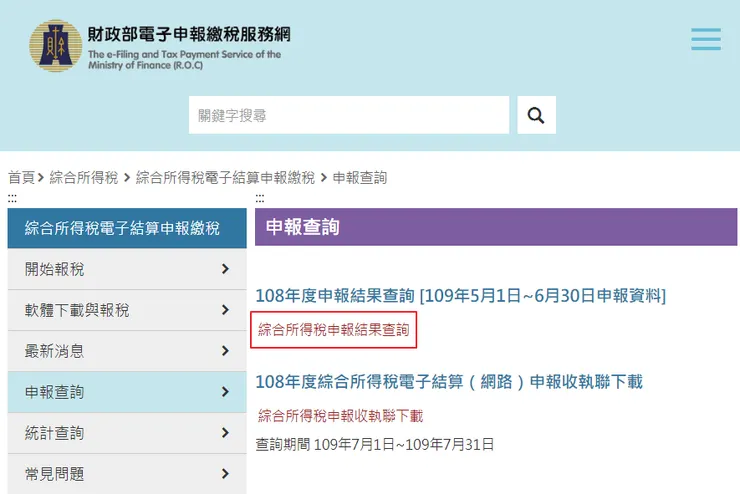Image resolution: width=740 pixels, height=494 pixels.
Task: Click heading 108年度申報結果查詢
Action: pyautogui.click(x=335, y=296)
